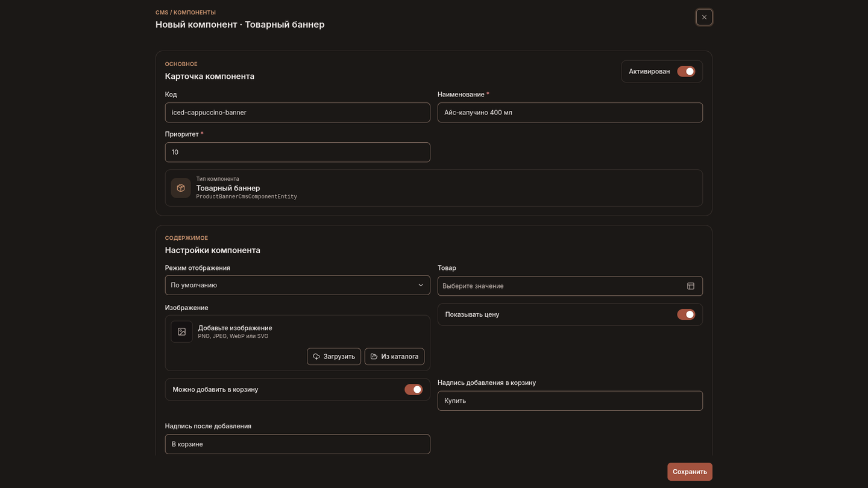Open the product picker table icon
Image resolution: width=868 pixels, height=488 pixels.
[691, 286]
